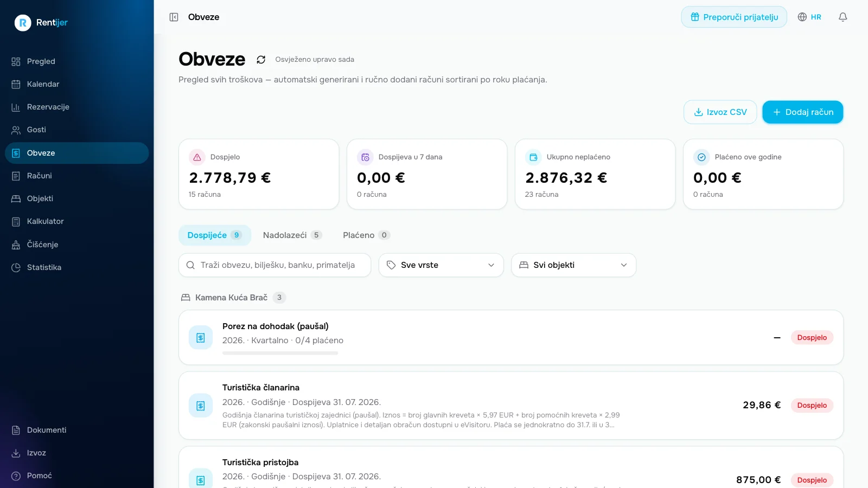The image size is (868, 488).
Task: Switch language via the HR globe selector
Action: tap(809, 17)
